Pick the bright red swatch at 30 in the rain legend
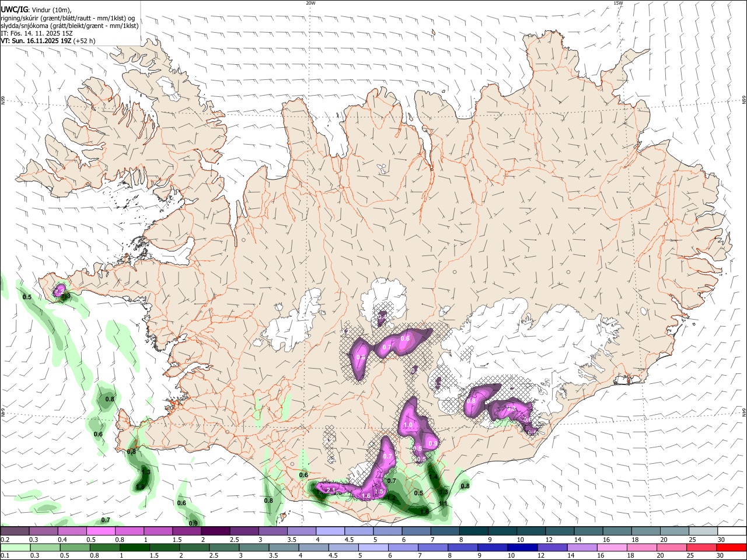The width and height of the screenshot is (747, 560). (732, 548)
